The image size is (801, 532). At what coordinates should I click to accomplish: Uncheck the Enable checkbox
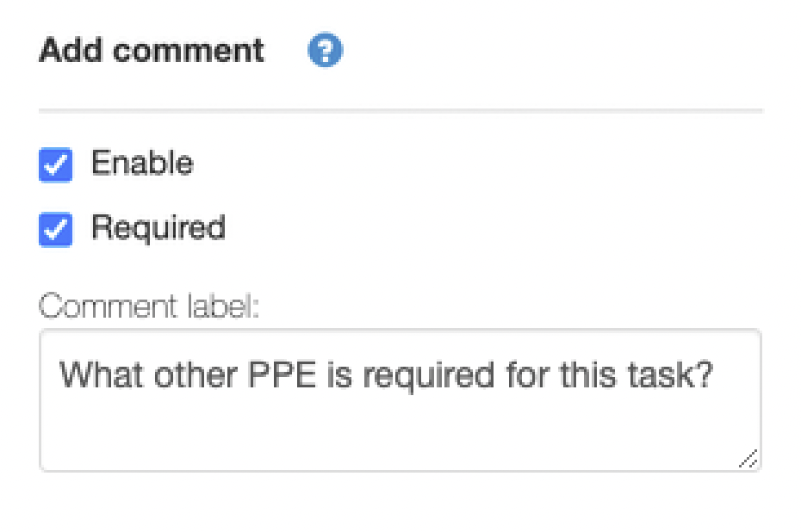pyautogui.click(x=56, y=164)
